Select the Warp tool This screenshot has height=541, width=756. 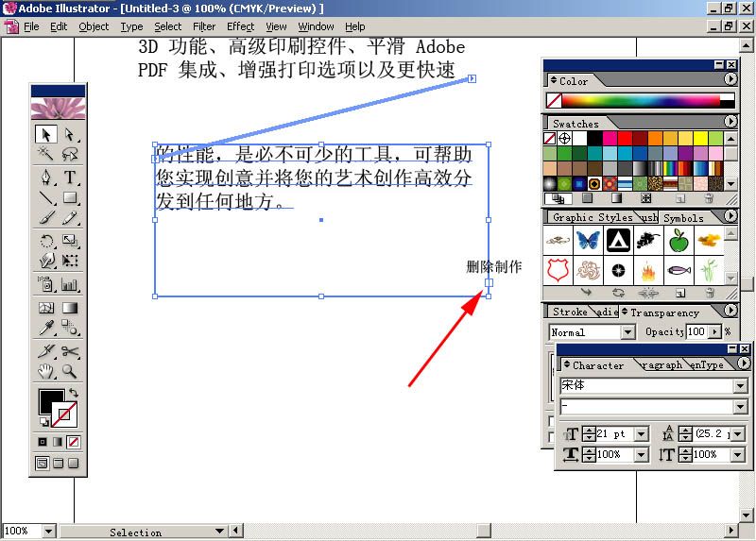(x=46, y=261)
